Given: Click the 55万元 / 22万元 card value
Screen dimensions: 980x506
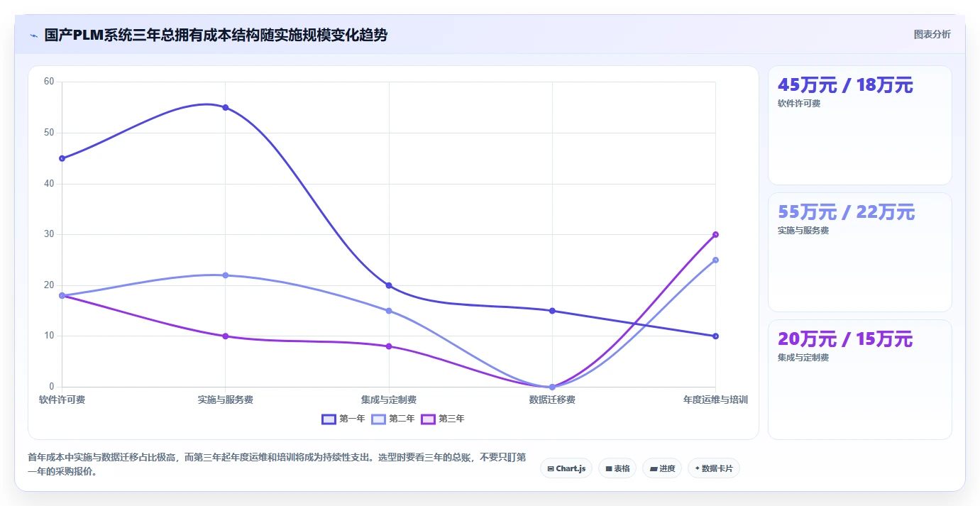Looking at the screenshot, I should [846, 212].
